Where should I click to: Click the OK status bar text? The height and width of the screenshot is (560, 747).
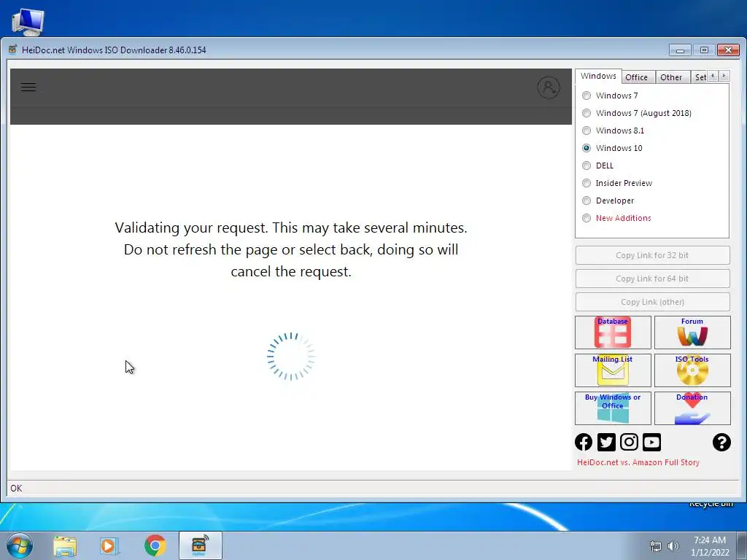click(x=16, y=488)
